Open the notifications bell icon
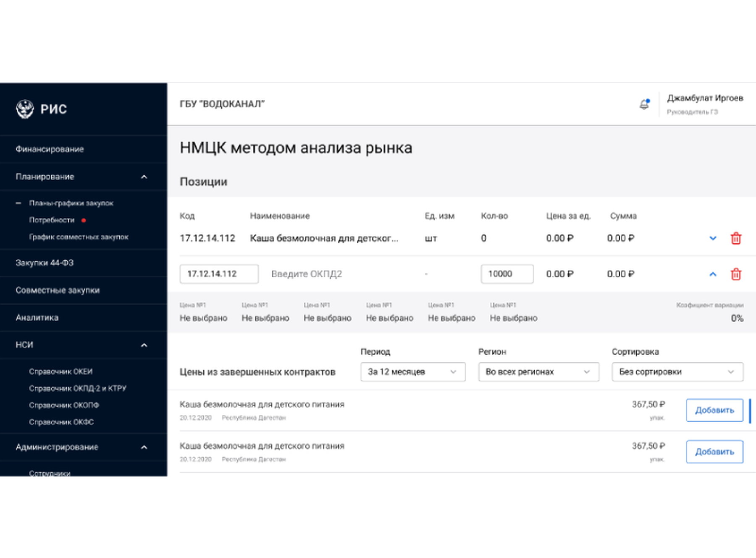The height and width of the screenshot is (558, 756). pos(644,104)
